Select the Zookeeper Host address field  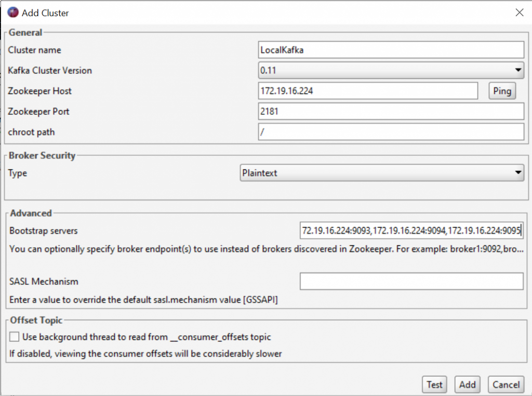pos(368,91)
